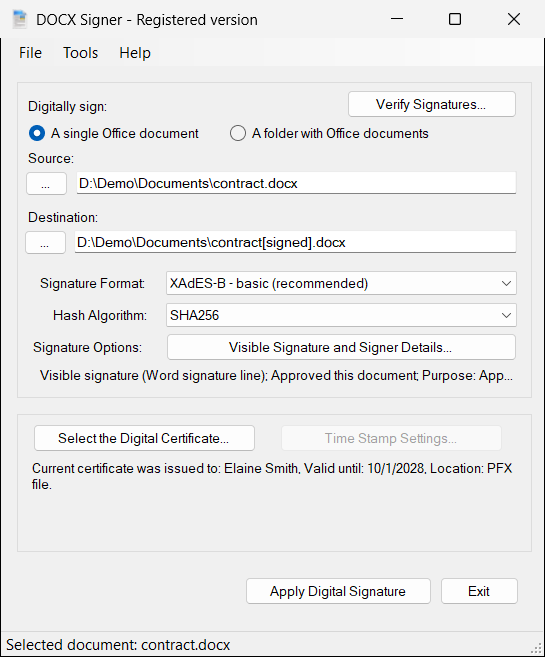Click 'Selected document: contract.docx' status text
Viewport: 545px width, 657px height.
tap(118, 644)
